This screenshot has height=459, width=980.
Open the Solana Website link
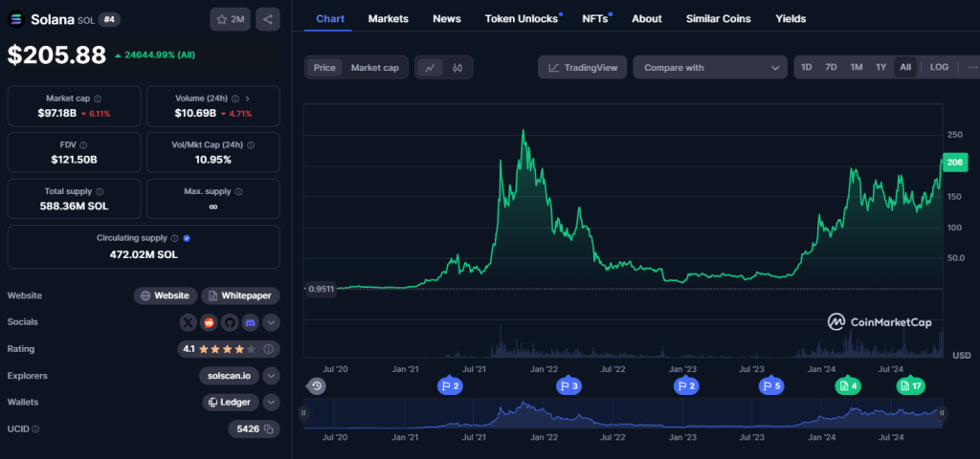coord(166,296)
